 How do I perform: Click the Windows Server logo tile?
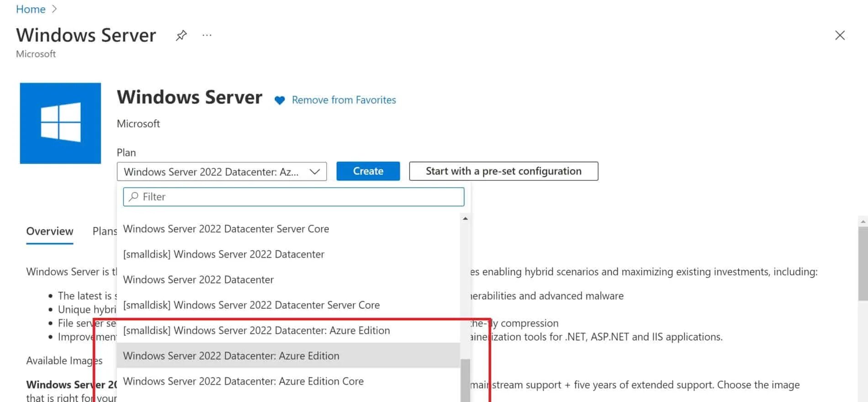[60, 123]
